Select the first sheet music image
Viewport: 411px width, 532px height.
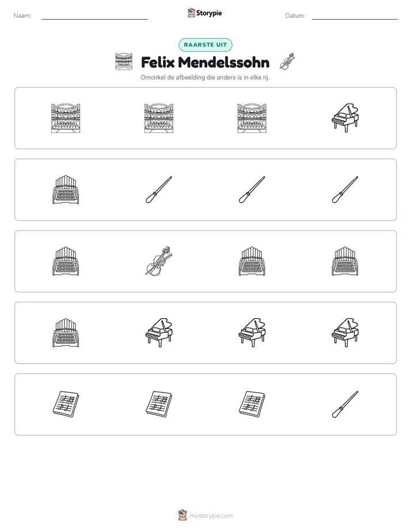[x=66, y=404]
